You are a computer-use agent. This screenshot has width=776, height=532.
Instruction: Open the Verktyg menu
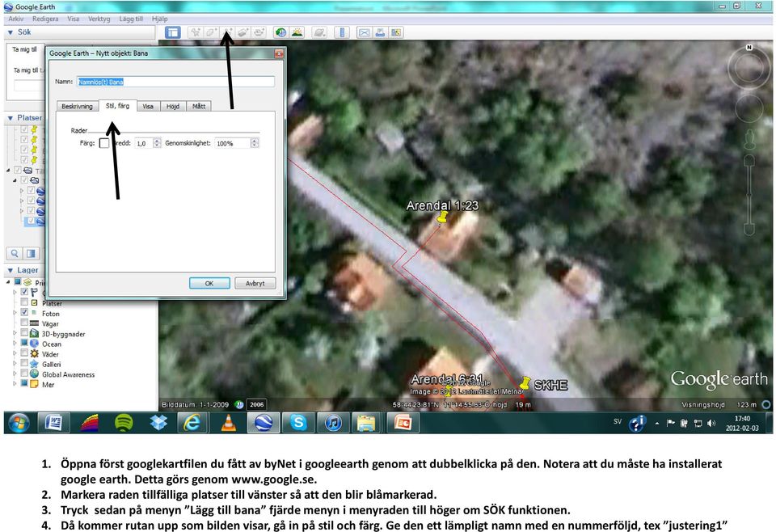click(99, 19)
